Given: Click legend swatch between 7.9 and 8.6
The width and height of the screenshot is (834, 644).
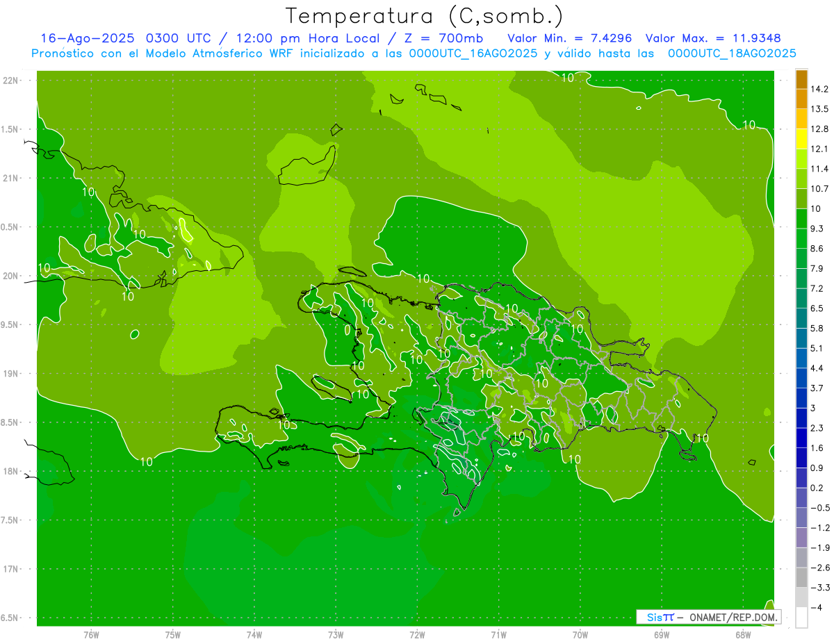Looking at the screenshot, I should tap(801, 258).
